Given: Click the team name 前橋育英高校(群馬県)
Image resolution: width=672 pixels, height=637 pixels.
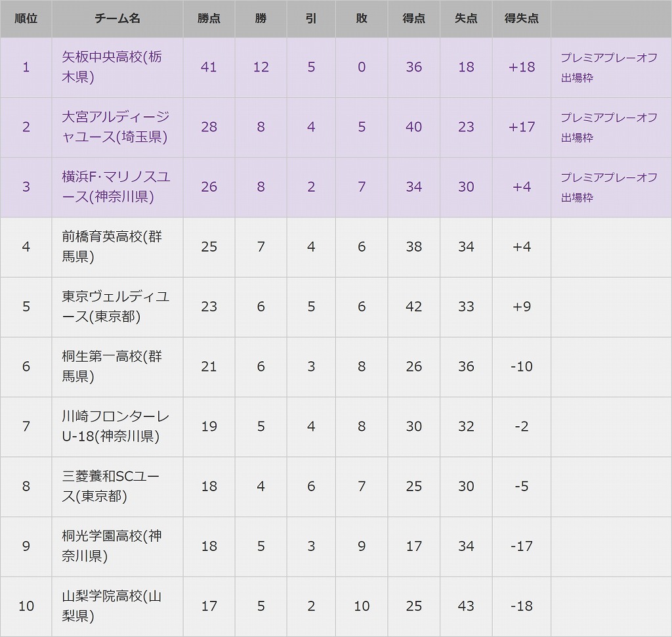Looking at the screenshot, I should pyautogui.click(x=112, y=246).
